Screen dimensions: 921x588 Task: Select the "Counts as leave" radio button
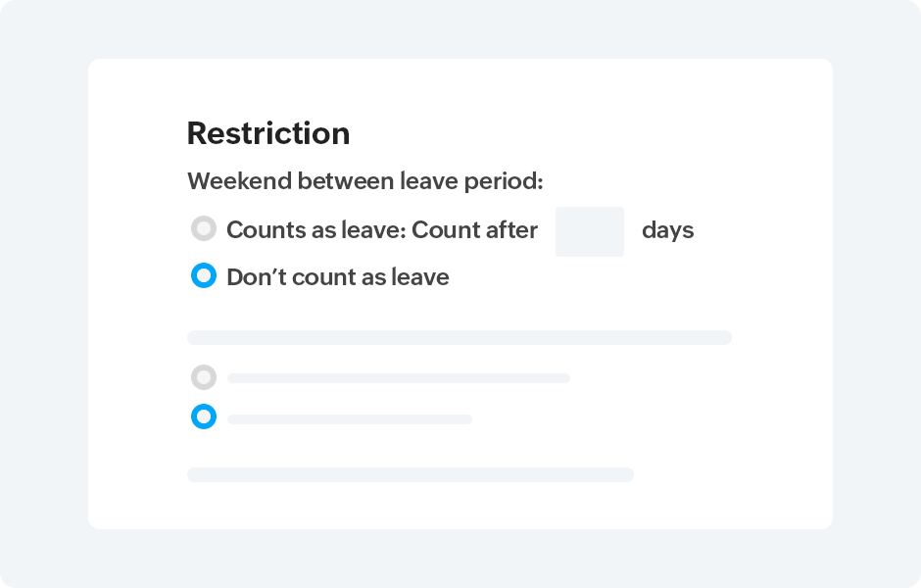[x=204, y=229]
